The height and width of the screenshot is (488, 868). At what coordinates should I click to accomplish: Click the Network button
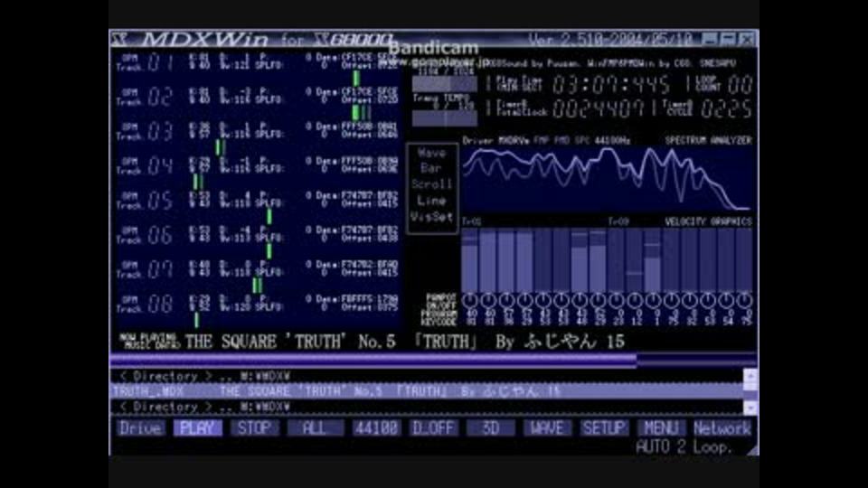click(x=722, y=427)
